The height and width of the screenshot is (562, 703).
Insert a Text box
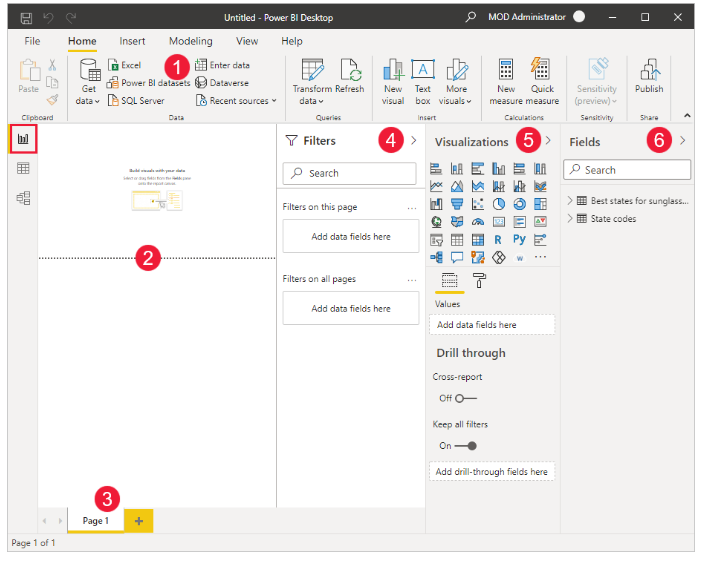pyautogui.click(x=423, y=82)
